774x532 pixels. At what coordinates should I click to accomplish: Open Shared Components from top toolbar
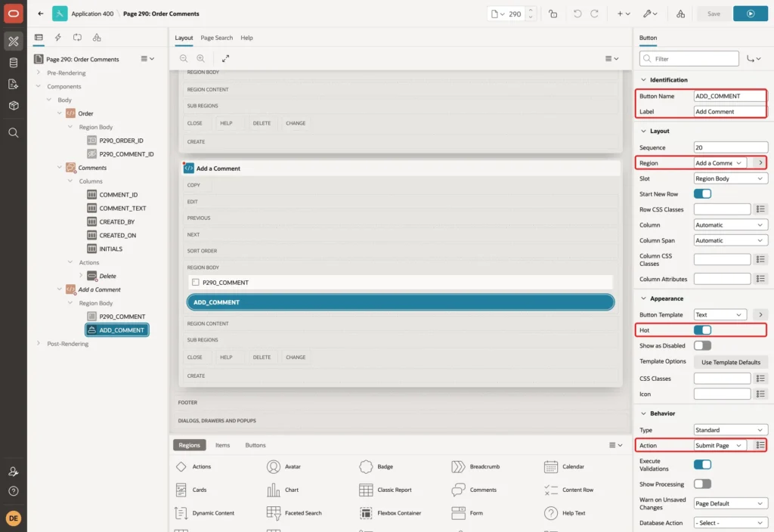point(680,14)
